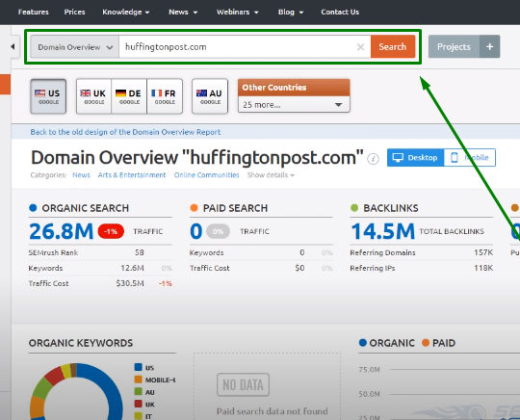Image resolution: width=520 pixels, height=420 pixels.
Task: Switch to Desktop view
Action: 415,158
